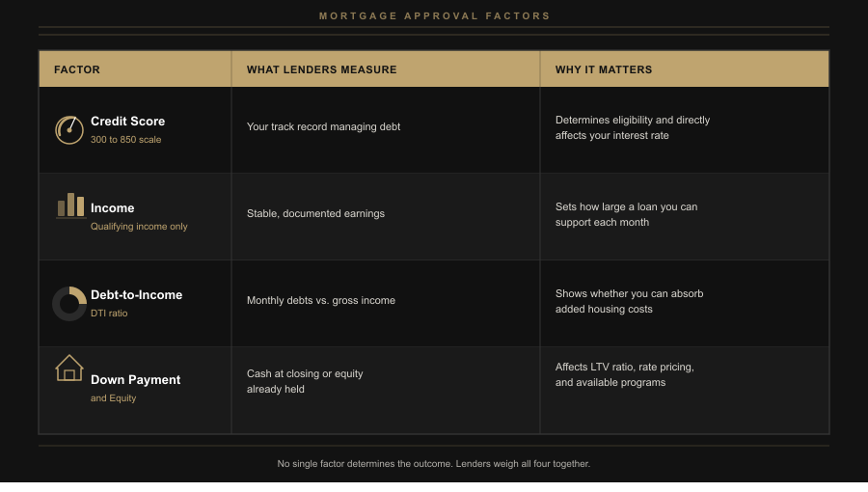Screen dimensions: 868x492
Task: Click 'Your track record managing debt' cell
Action: pyautogui.click(x=323, y=127)
